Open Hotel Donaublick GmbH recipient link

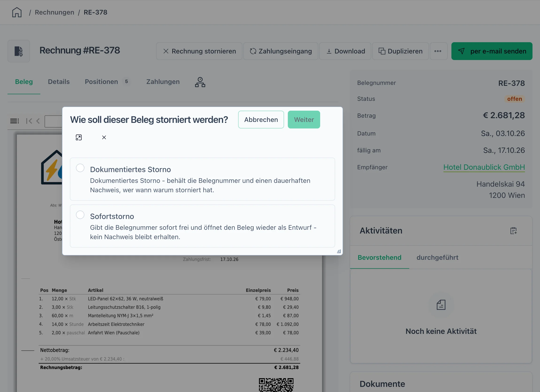[x=484, y=167]
